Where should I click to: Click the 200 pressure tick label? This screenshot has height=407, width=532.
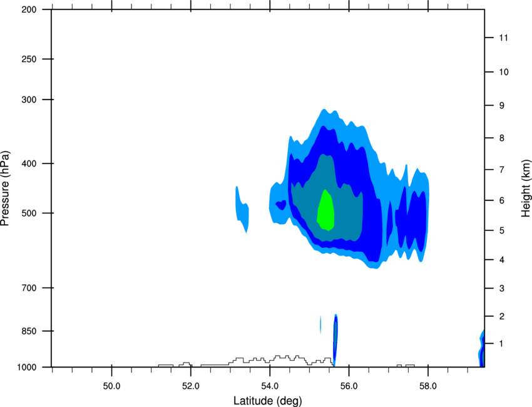tap(29, 10)
